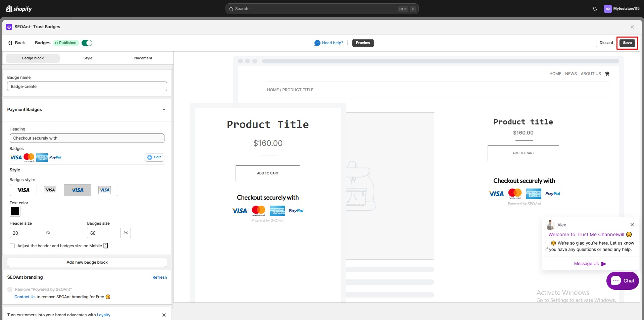Screen dimensions: 644x320
Task: Click the PayPal logo in the right preview
Action: (x=553, y=194)
